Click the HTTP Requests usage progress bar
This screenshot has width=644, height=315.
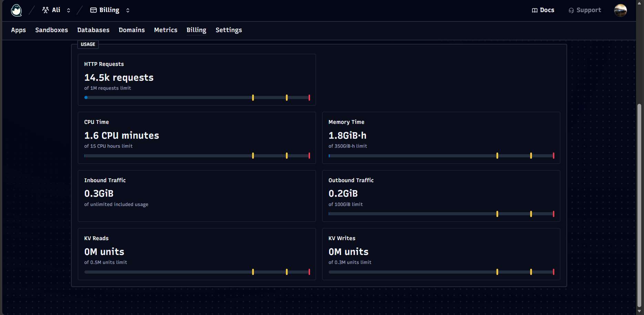click(197, 98)
